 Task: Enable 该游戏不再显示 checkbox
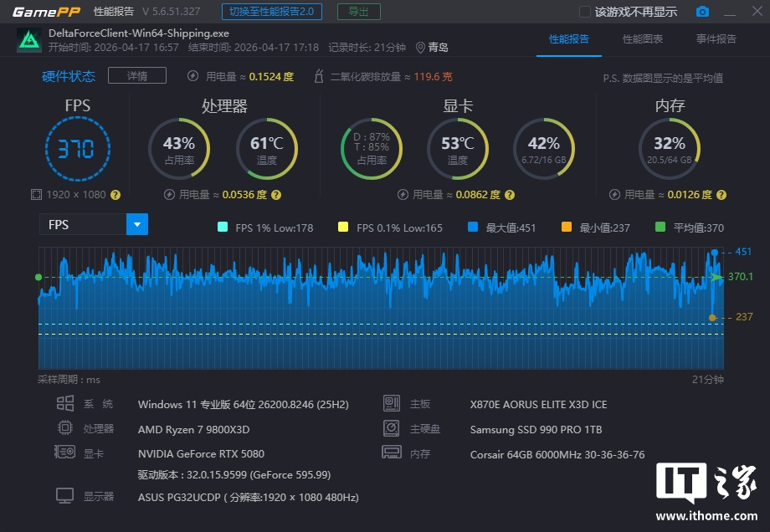click(586, 12)
